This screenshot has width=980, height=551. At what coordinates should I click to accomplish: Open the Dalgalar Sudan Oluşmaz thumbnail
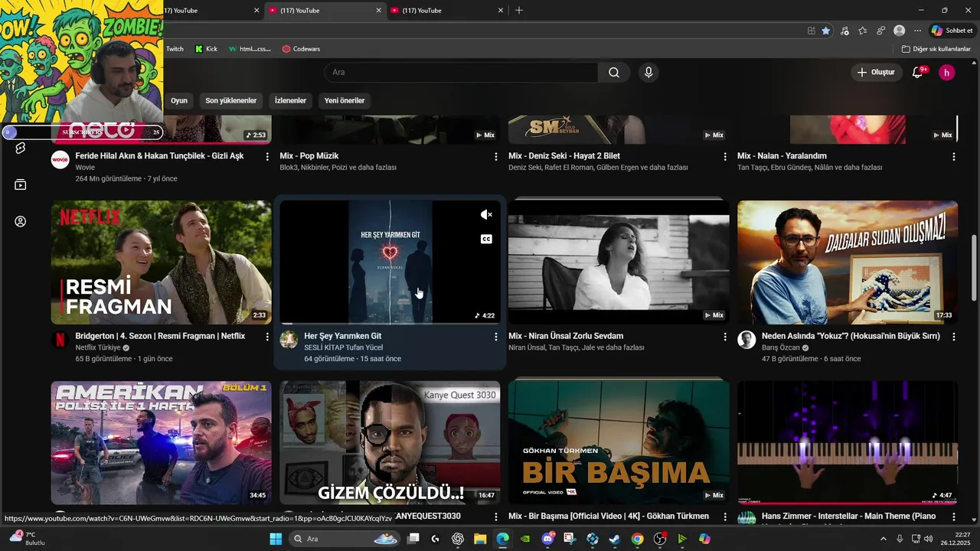[848, 262]
